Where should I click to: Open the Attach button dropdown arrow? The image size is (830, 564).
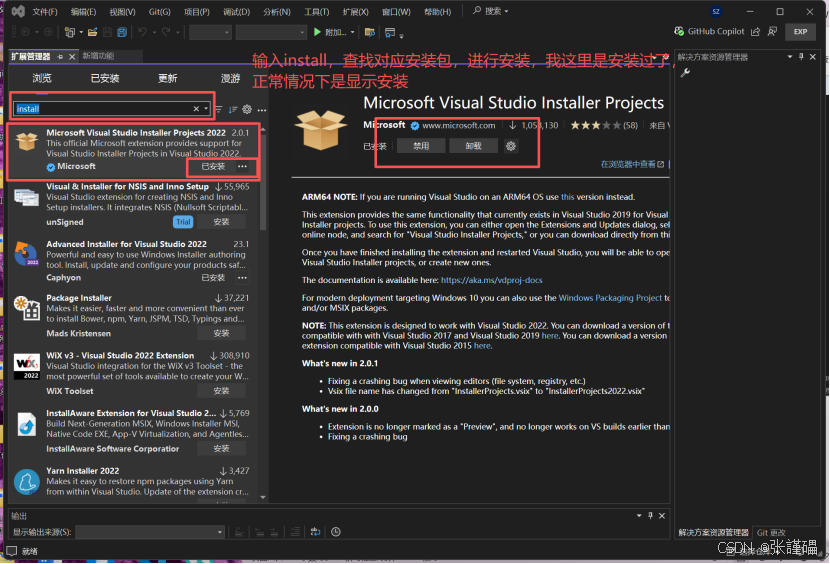coord(353,32)
